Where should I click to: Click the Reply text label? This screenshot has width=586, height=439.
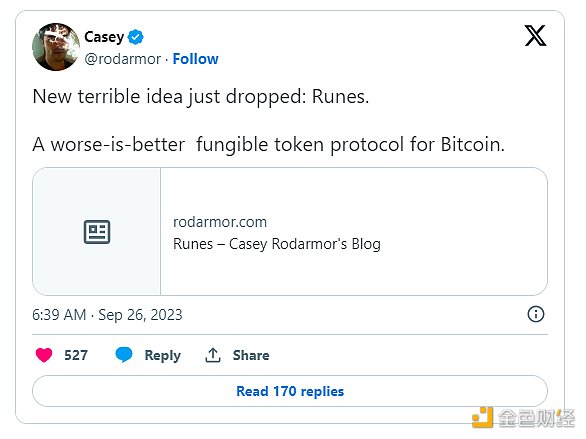click(x=163, y=355)
